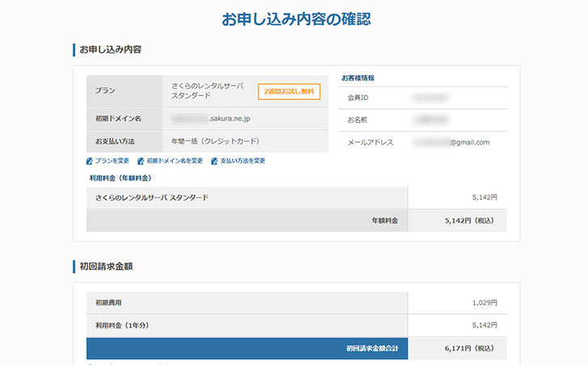Open the プランを変更 link
Viewport: 588px width, 365px height.
pyautogui.click(x=111, y=161)
